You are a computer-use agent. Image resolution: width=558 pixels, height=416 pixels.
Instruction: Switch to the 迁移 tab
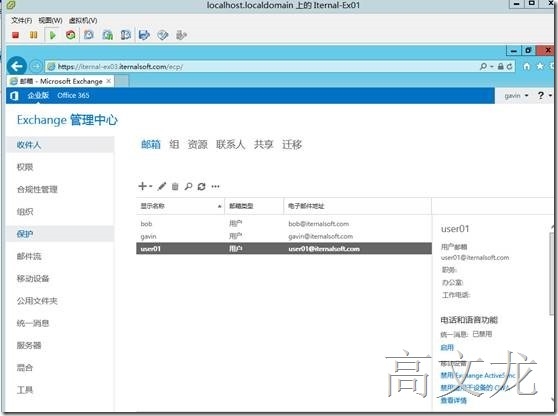point(292,144)
